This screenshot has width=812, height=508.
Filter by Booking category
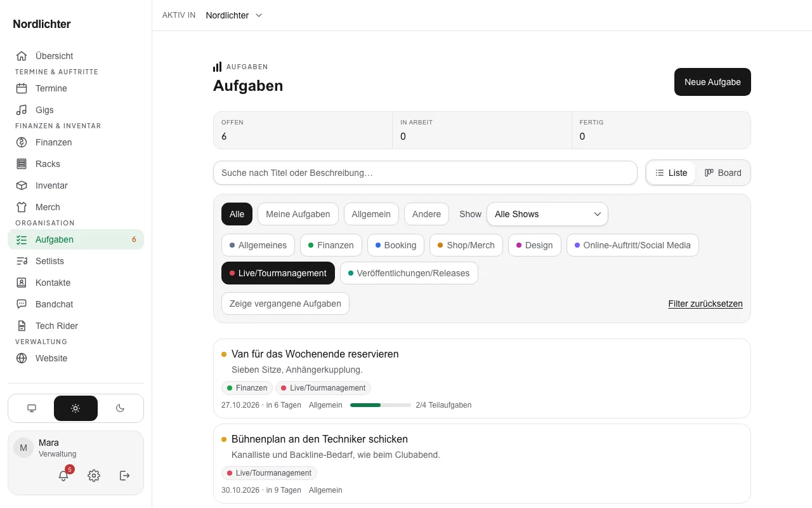[x=396, y=245]
